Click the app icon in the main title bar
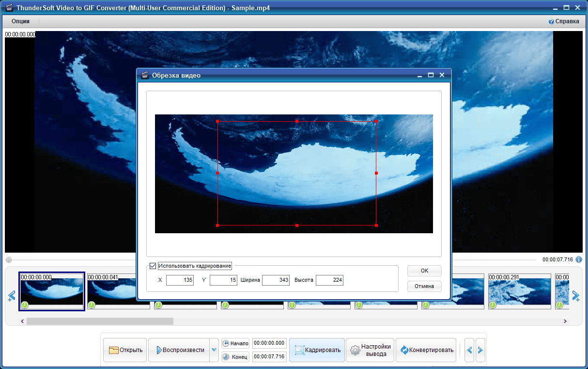588x369 pixels. click(x=8, y=8)
